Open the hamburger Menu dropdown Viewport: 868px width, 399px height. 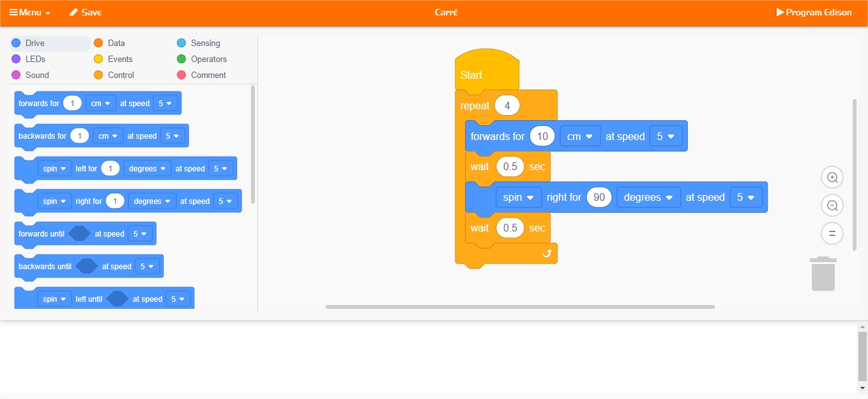(29, 12)
